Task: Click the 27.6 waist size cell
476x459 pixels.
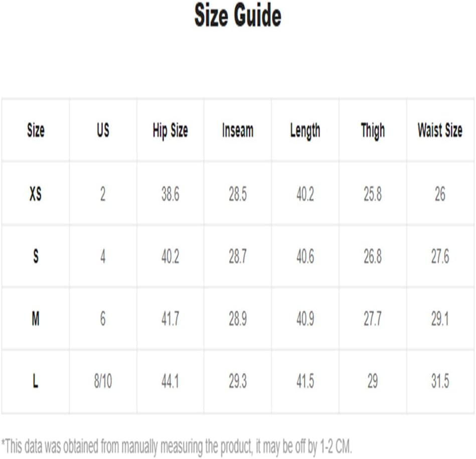Action: click(440, 256)
